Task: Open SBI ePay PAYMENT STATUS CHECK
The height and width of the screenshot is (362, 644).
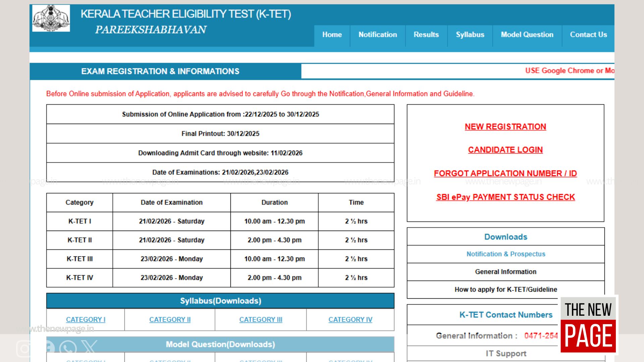Action: (x=505, y=197)
